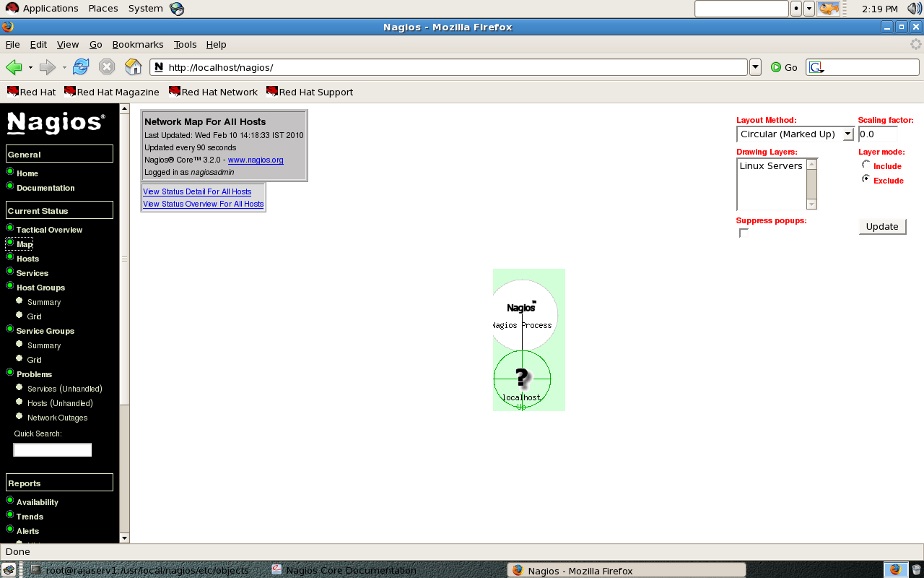This screenshot has height=578, width=924.
Task: Open the Layout Method dropdown
Action: (796, 134)
